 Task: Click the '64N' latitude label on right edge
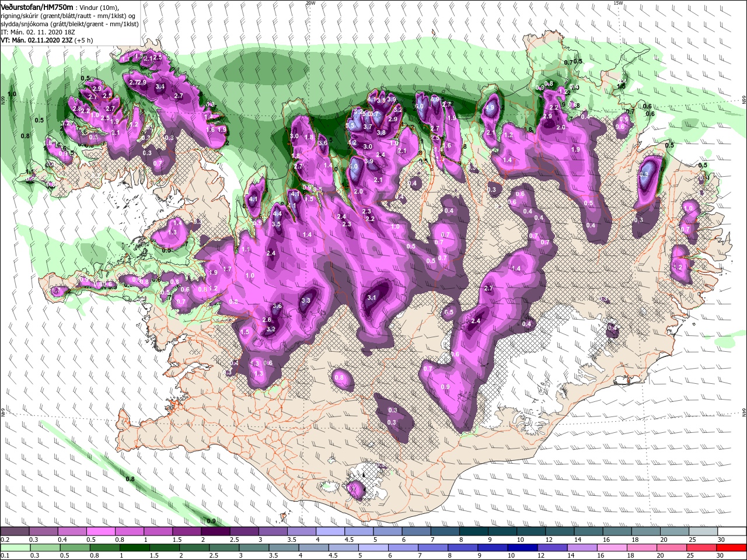[x=744, y=412]
